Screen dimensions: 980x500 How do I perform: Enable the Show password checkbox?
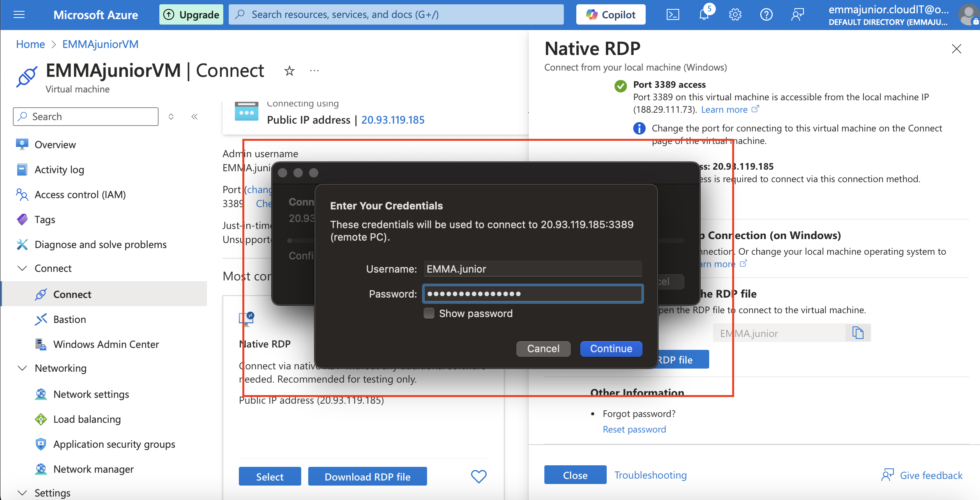pyautogui.click(x=429, y=314)
